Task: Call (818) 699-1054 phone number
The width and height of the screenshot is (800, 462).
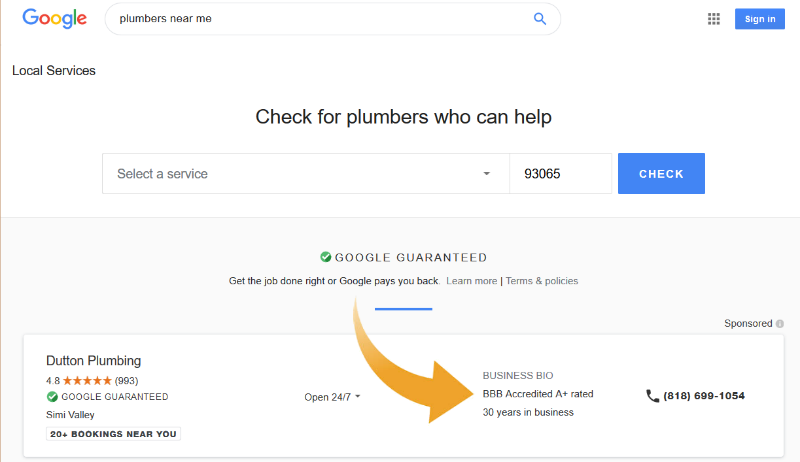Action: pos(704,396)
